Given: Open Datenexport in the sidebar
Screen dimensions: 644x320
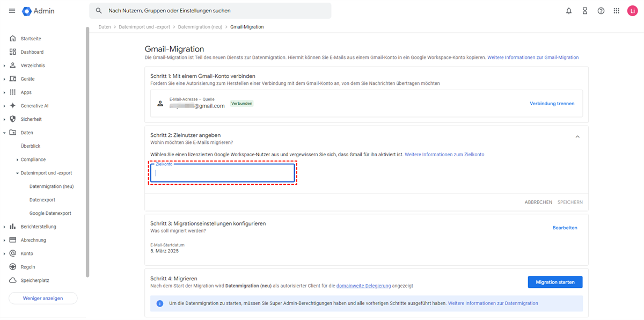Looking at the screenshot, I should coord(42,200).
